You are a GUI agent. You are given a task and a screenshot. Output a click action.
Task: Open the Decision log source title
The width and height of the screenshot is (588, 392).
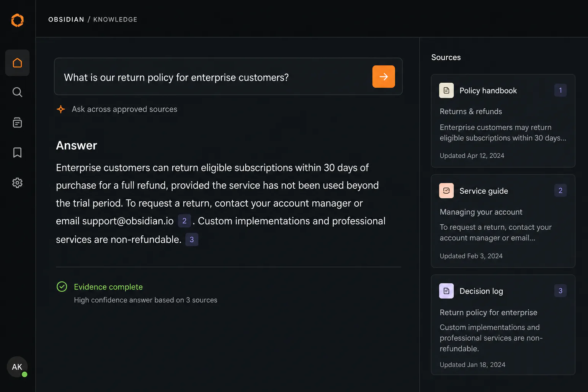coord(481,291)
